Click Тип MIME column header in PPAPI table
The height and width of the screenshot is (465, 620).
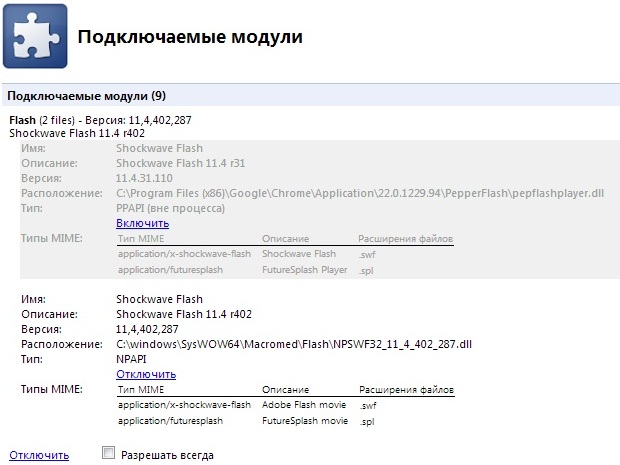tap(141, 239)
